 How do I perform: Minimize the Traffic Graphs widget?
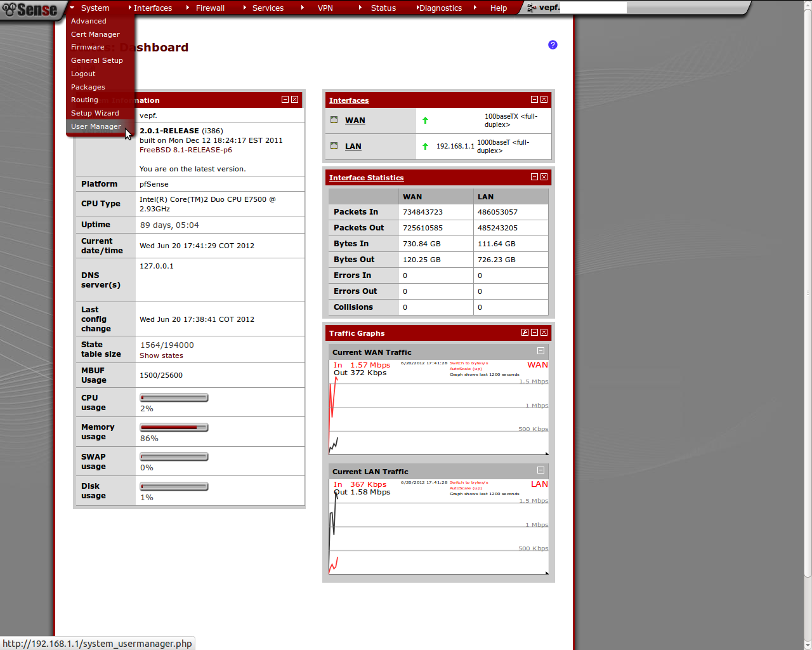(535, 333)
